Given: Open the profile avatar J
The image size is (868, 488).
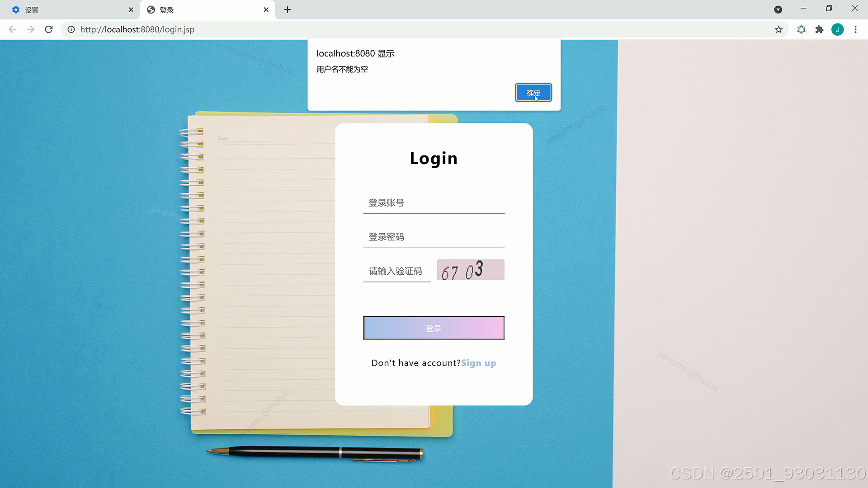Looking at the screenshot, I should pyautogui.click(x=837, y=29).
